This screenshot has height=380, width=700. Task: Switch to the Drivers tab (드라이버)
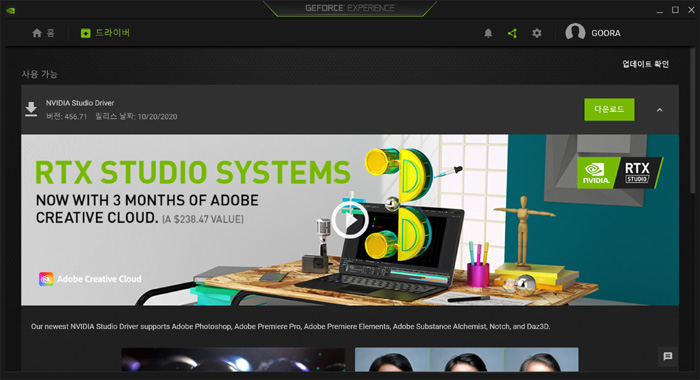pyautogui.click(x=105, y=33)
